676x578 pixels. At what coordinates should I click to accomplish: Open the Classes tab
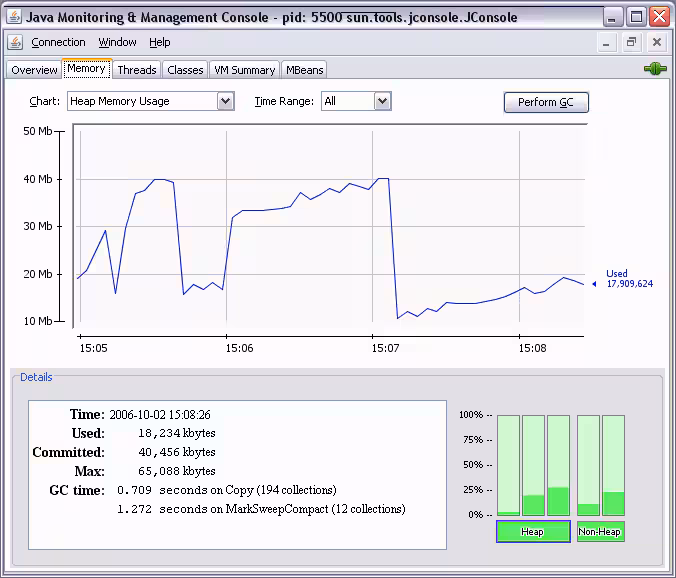coord(185,70)
